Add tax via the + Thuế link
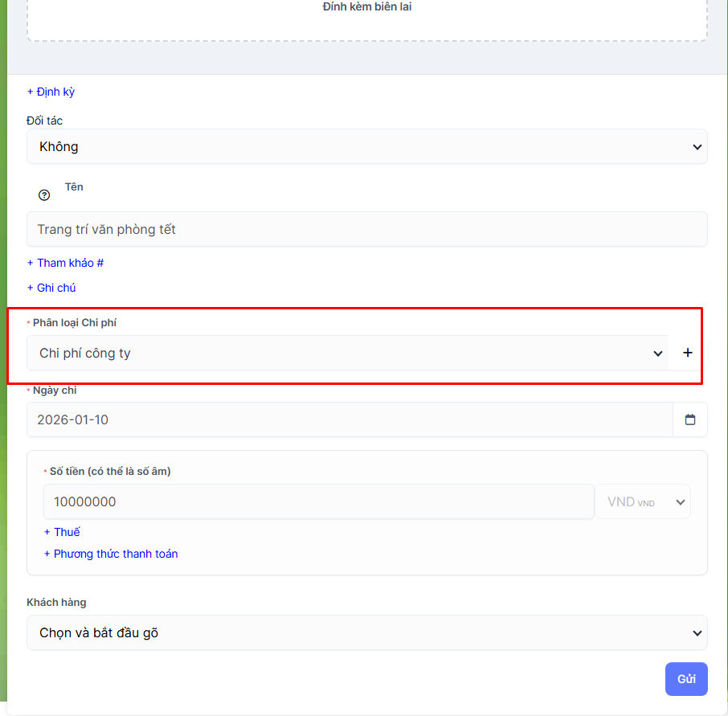This screenshot has width=728, height=716. click(62, 532)
